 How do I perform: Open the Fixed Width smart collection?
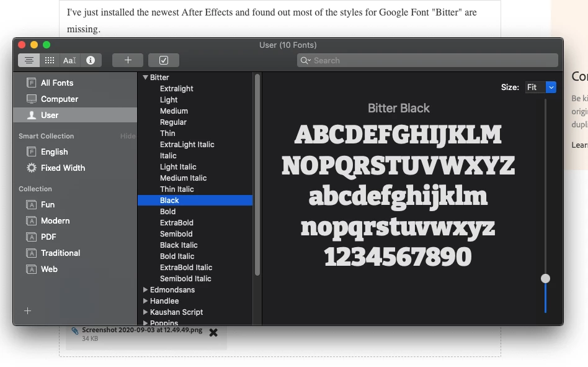click(75, 168)
